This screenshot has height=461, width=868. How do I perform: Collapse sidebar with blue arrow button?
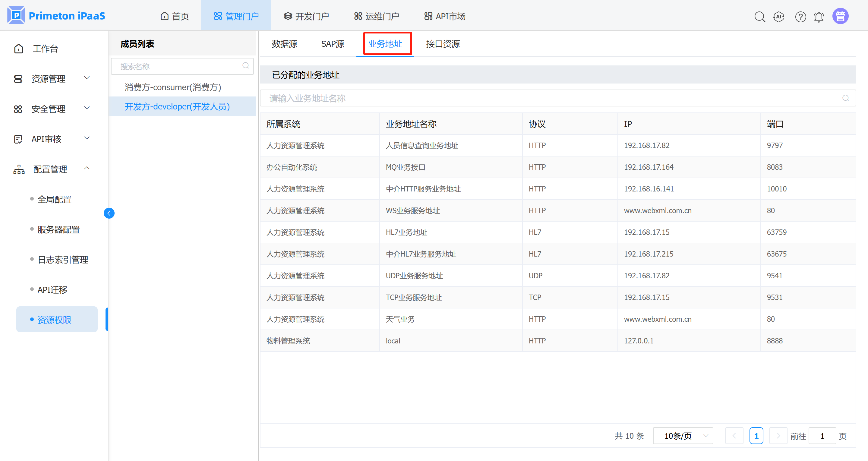pyautogui.click(x=109, y=213)
